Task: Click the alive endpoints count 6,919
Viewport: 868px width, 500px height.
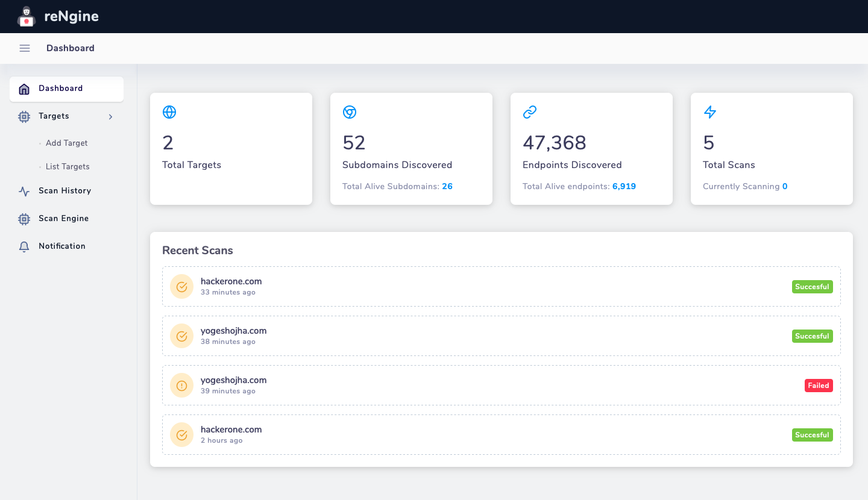Action: [624, 187]
